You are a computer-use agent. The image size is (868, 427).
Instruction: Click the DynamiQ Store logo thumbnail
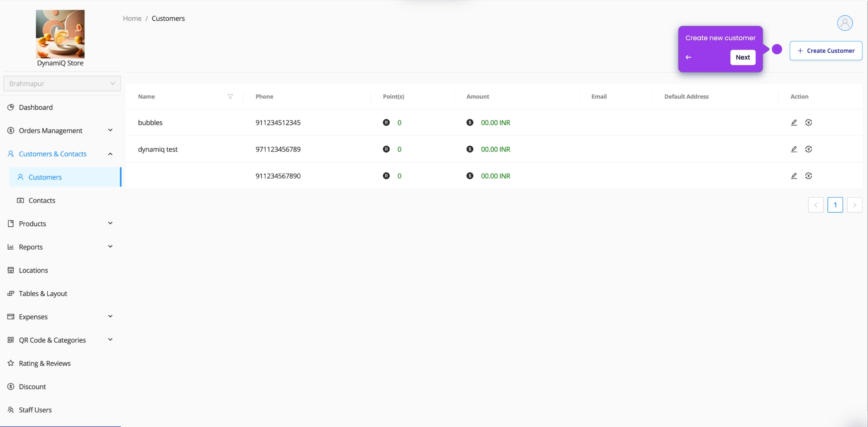pos(60,34)
